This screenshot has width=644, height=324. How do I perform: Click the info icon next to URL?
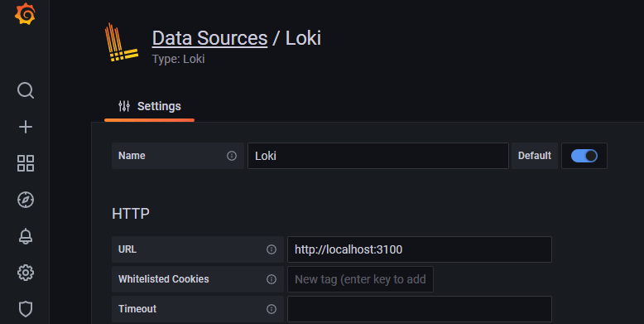point(272,249)
